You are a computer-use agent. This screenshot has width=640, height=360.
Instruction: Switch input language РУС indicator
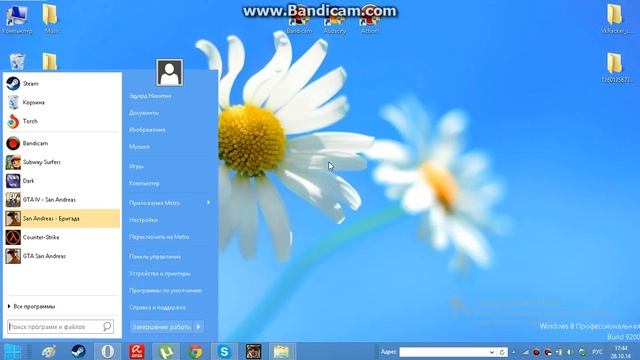[x=597, y=352]
